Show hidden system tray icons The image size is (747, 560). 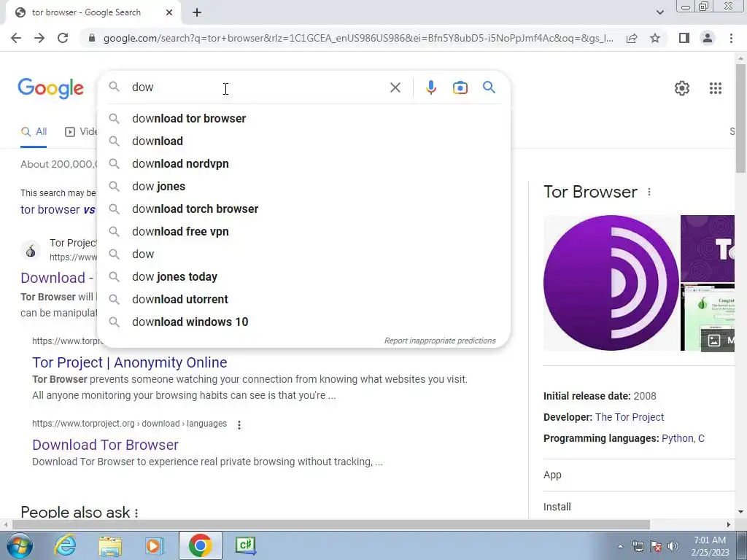click(x=620, y=546)
